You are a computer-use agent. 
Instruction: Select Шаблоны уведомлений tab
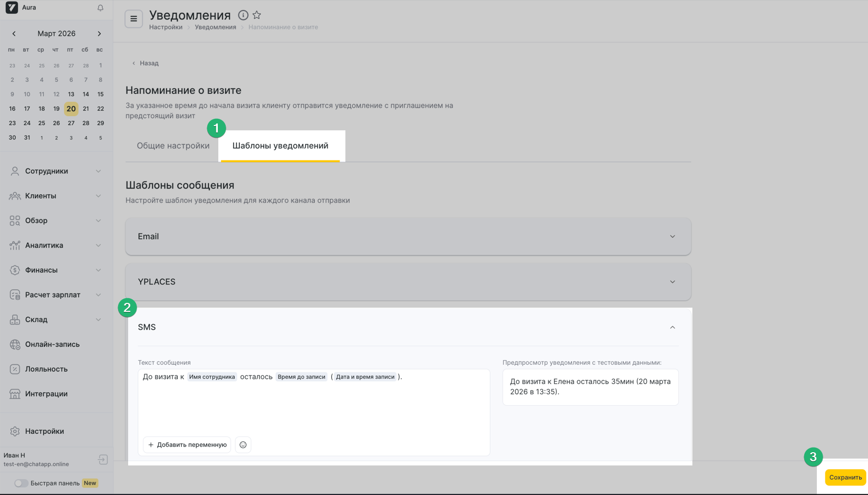[x=280, y=146]
